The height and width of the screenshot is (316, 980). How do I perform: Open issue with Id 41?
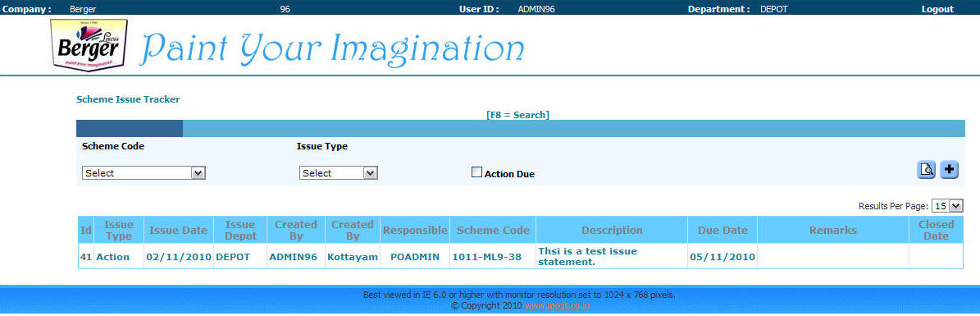coord(85,257)
